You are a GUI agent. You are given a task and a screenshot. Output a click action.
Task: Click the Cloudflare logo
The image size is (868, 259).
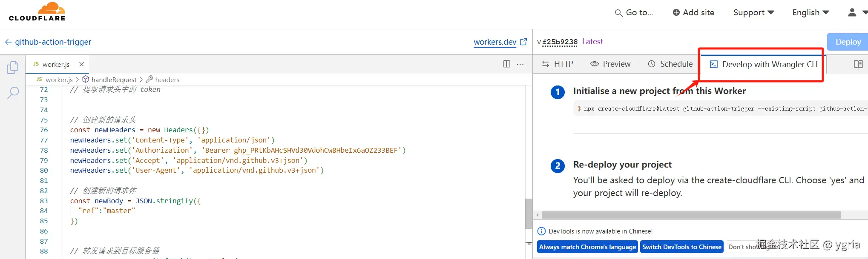click(x=37, y=11)
